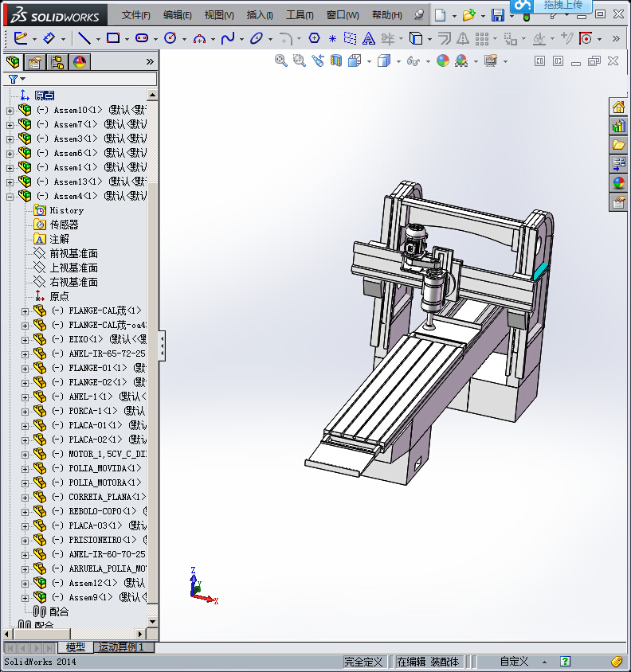The width and height of the screenshot is (631, 672).
Task: Click Apply Scene icon
Action: 461,61
